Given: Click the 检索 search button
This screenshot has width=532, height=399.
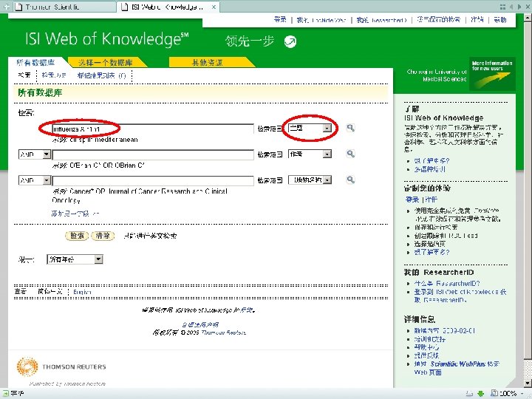Looking at the screenshot, I should [77, 236].
